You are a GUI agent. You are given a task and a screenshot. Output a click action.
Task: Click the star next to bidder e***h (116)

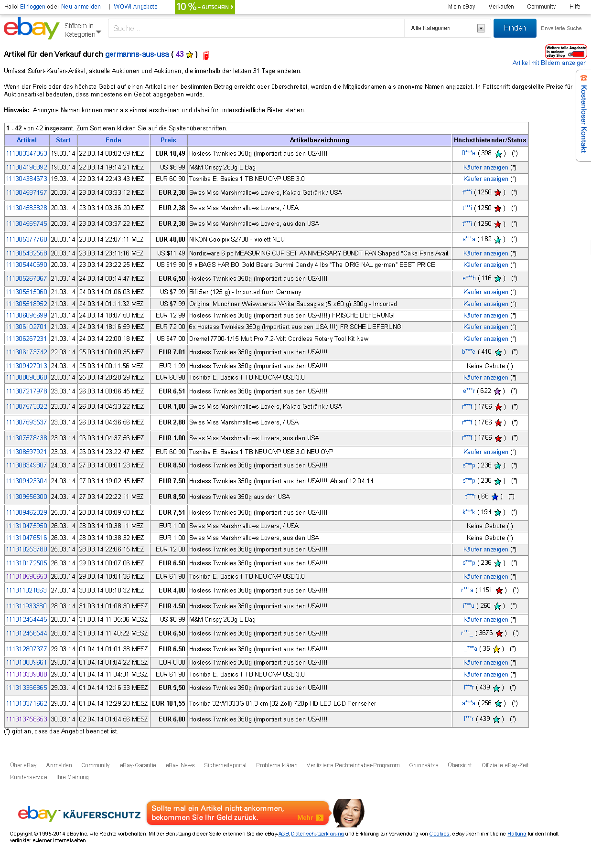click(x=498, y=279)
